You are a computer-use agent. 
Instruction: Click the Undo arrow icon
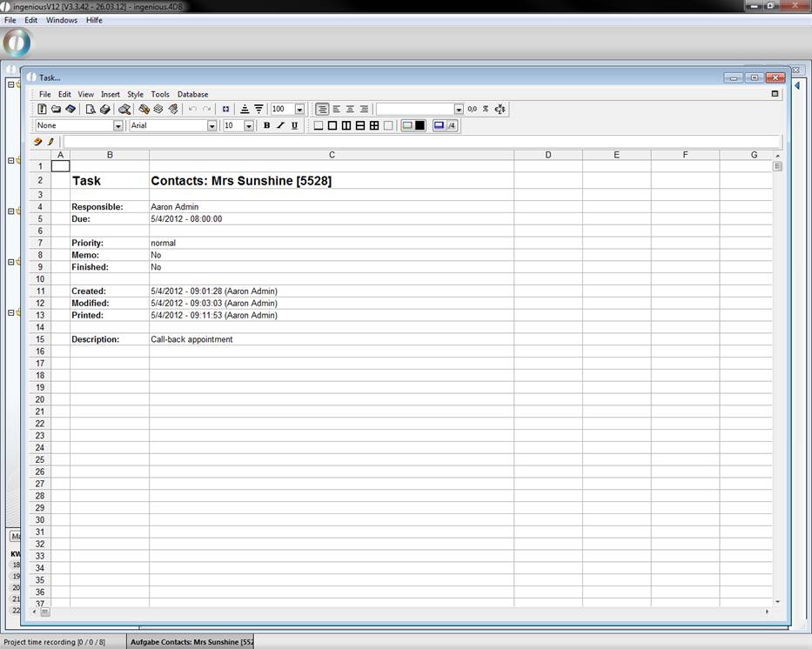coord(192,110)
